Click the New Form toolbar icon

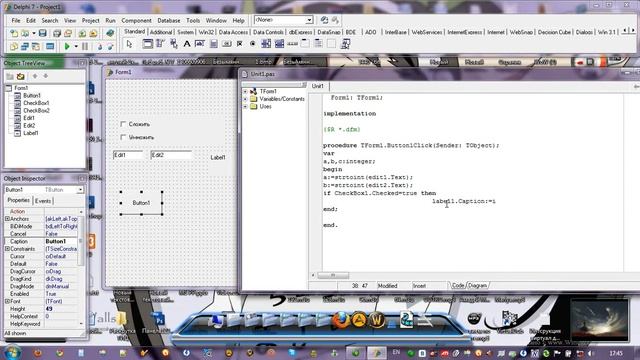click(x=50, y=47)
